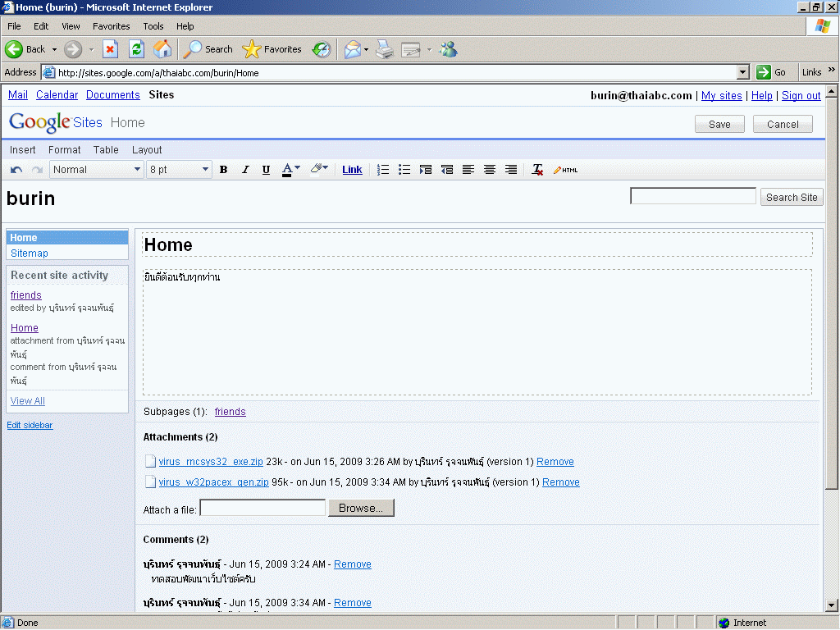
Task: Open the Insert menu
Action: click(23, 150)
